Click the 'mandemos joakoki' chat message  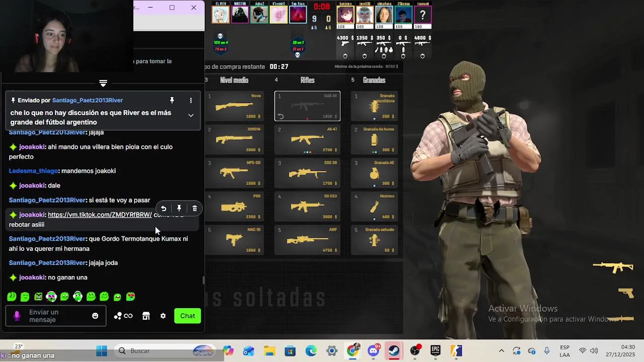89,171
